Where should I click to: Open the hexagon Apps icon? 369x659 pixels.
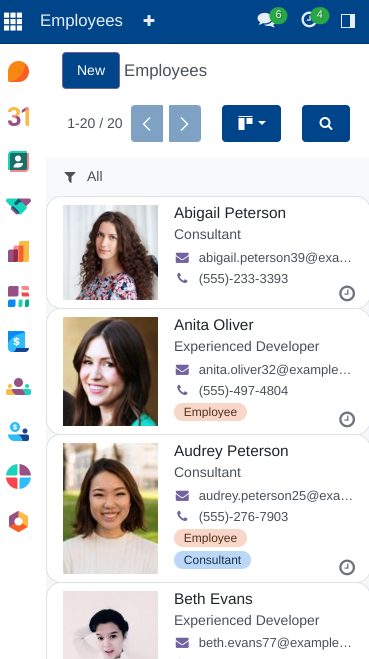[x=18, y=522]
